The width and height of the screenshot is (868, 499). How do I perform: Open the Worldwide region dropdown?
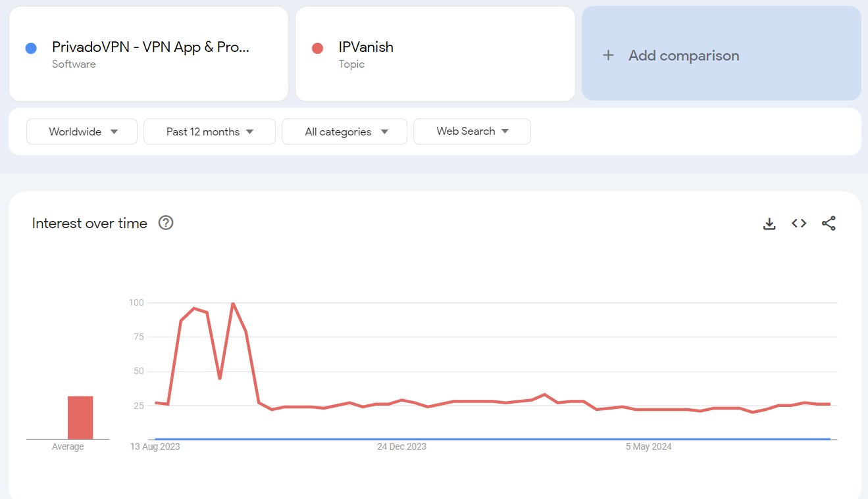82,131
